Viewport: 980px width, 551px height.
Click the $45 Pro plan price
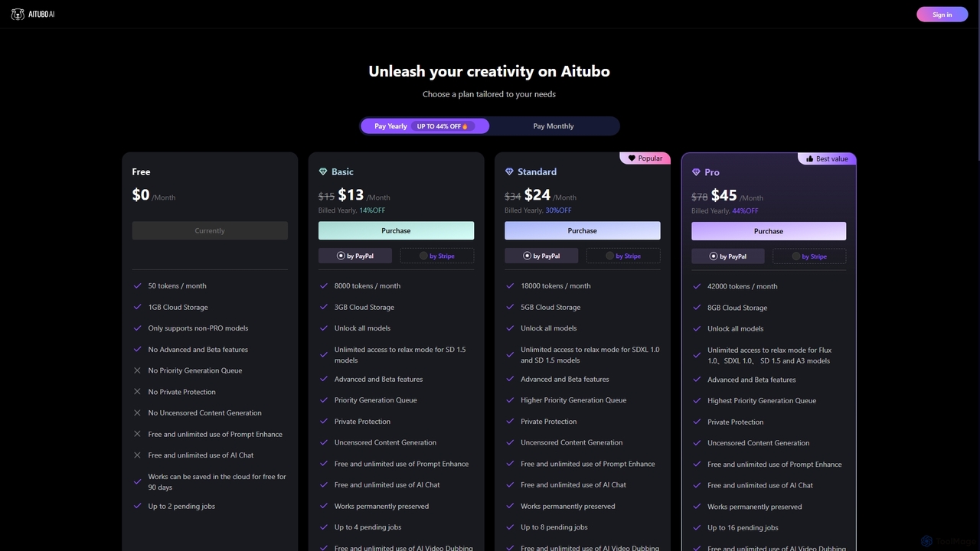(724, 195)
